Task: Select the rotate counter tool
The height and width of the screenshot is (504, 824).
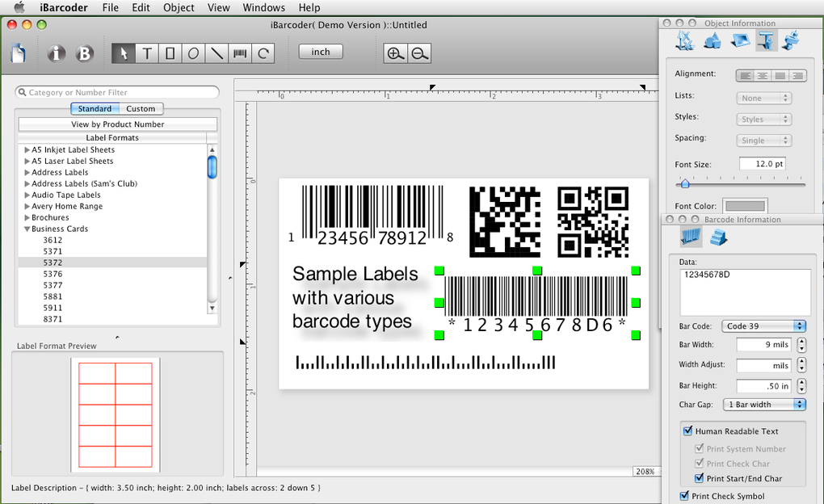Action: pyautogui.click(x=263, y=53)
